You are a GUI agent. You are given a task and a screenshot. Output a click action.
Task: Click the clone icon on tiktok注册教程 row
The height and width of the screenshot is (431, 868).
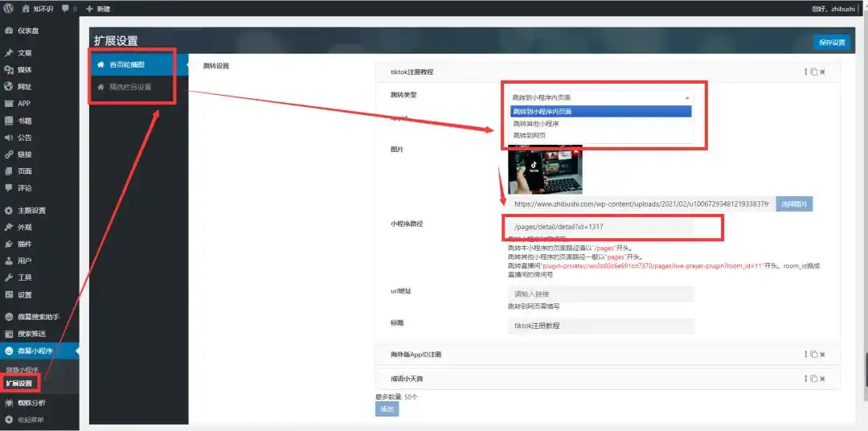pyautogui.click(x=813, y=72)
